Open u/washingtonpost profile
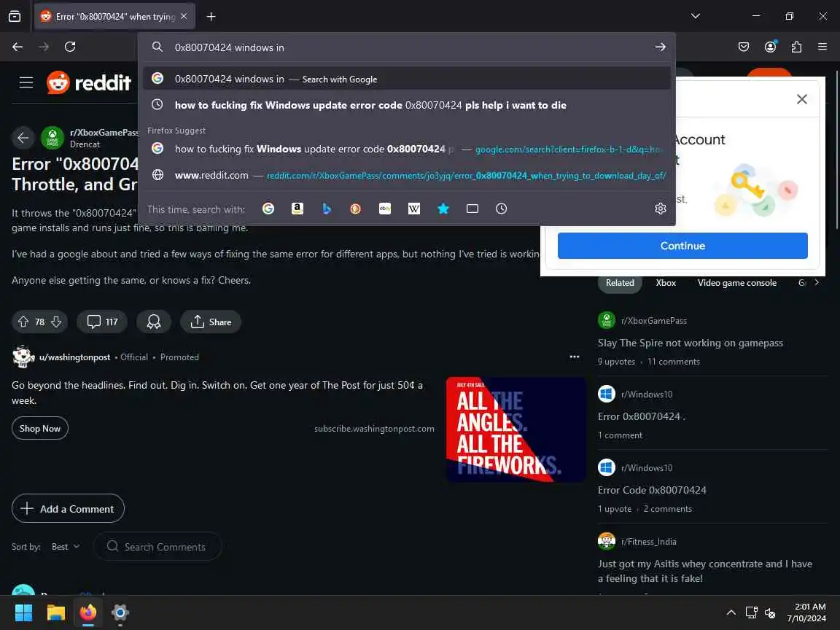This screenshot has height=630, width=840. [74, 357]
